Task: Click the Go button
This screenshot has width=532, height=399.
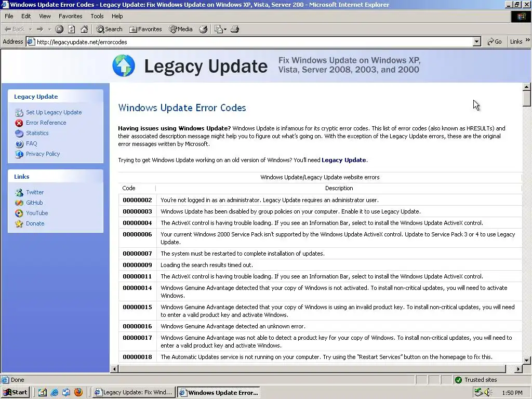Action: point(495,42)
